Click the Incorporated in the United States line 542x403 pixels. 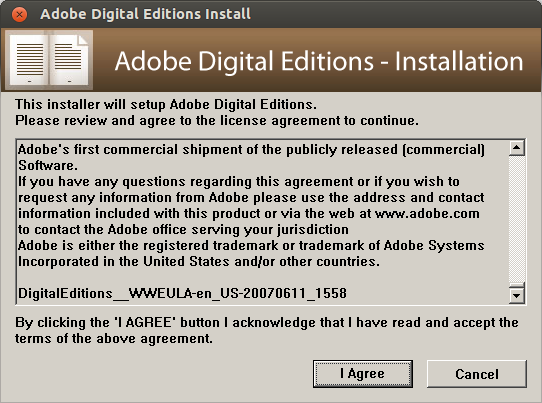coord(199,262)
